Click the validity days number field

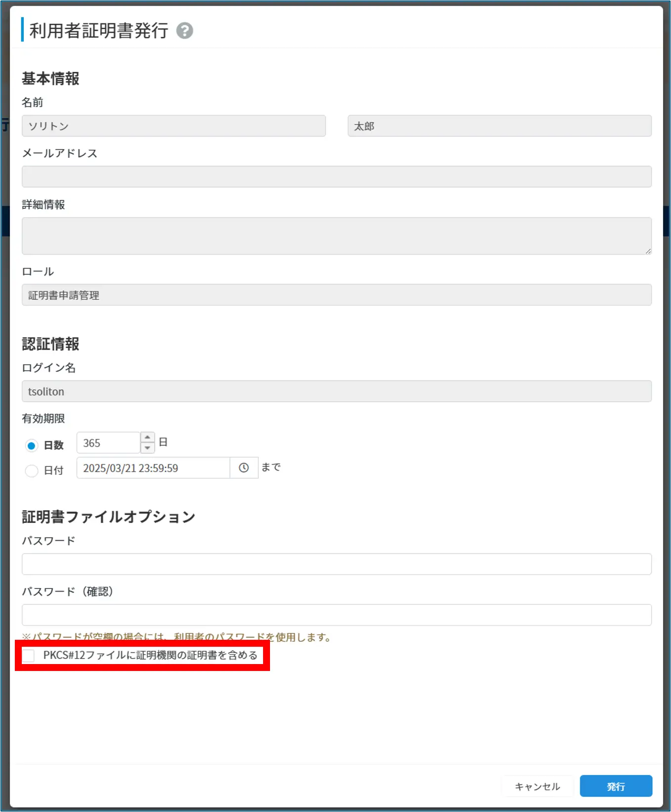(x=109, y=443)
